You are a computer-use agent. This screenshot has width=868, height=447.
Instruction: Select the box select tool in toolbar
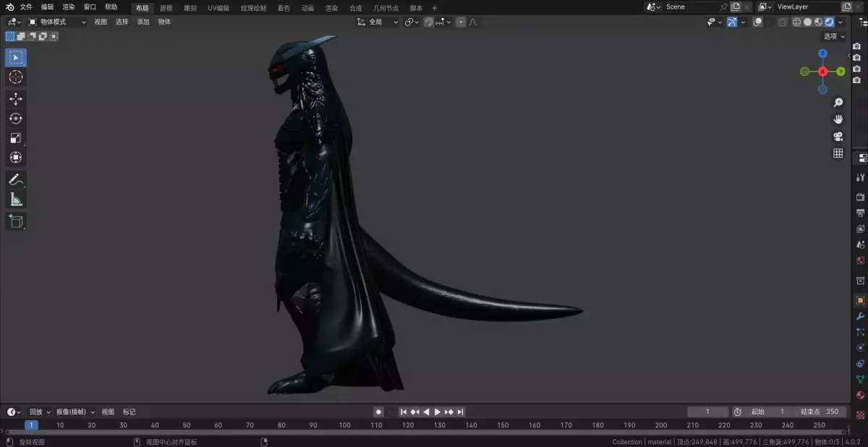pos(16,57)
